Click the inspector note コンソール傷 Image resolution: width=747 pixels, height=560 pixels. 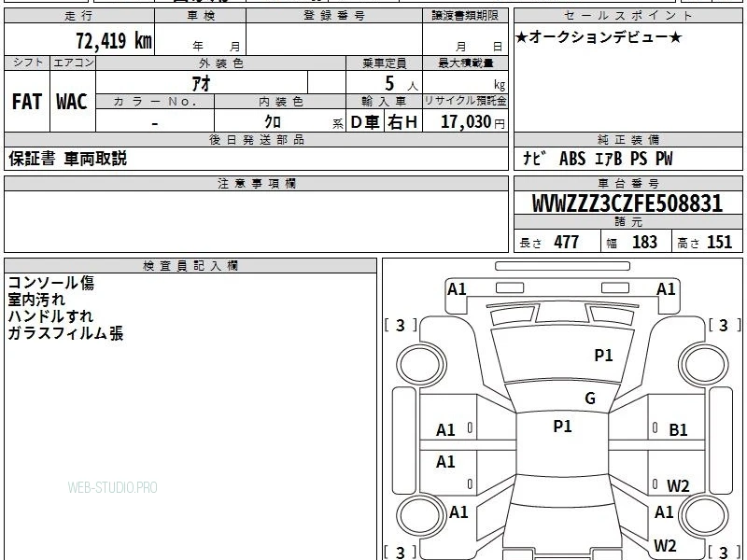point(51,283)
